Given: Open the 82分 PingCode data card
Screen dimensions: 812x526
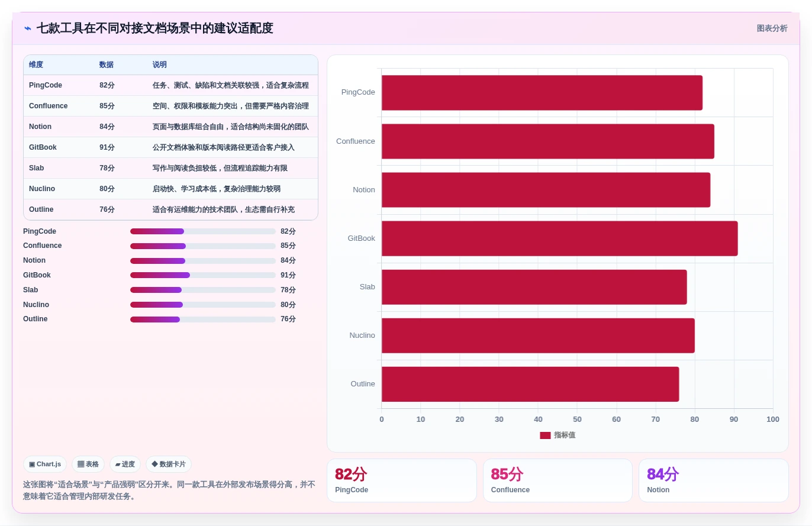Looking at the screenshot, I should [402, 480].
